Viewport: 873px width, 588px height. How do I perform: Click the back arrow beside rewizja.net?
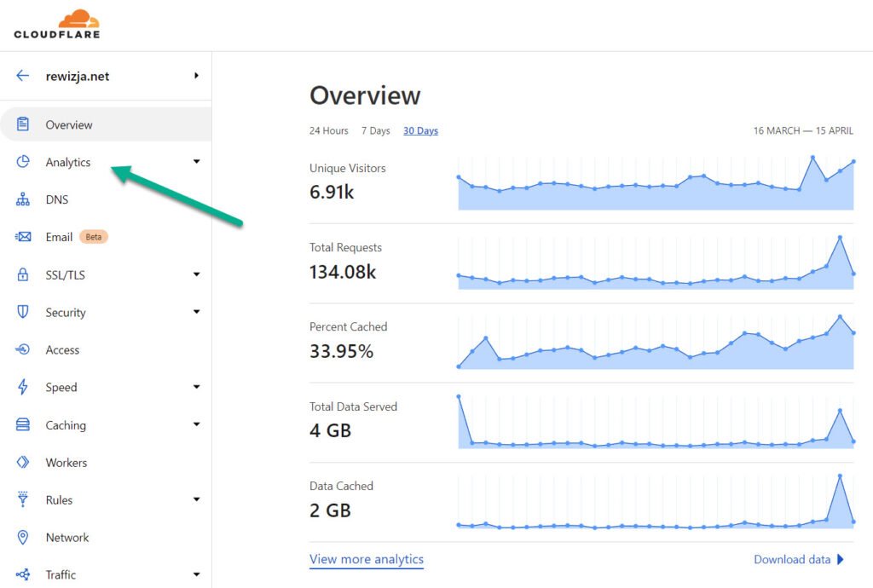22,76
